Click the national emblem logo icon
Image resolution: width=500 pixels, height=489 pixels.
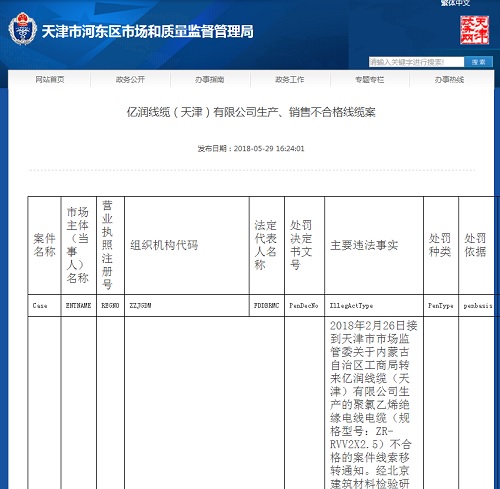[x=23, y=29]
